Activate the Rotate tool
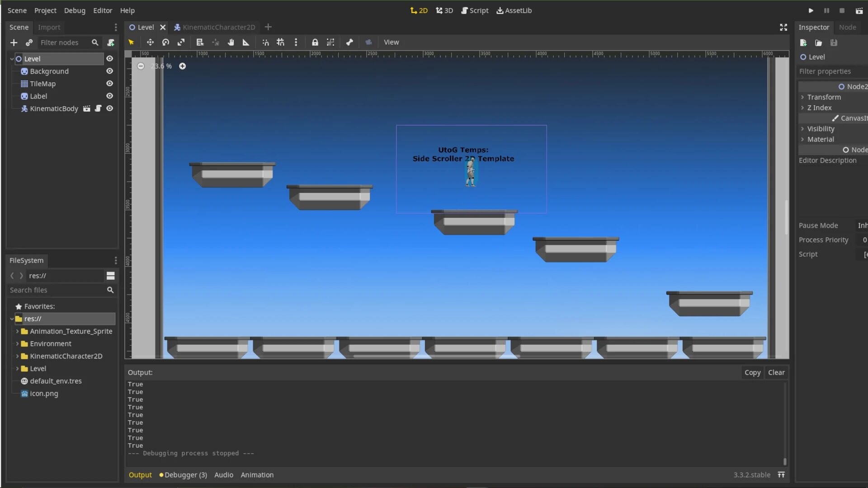 tap(165, 42)
